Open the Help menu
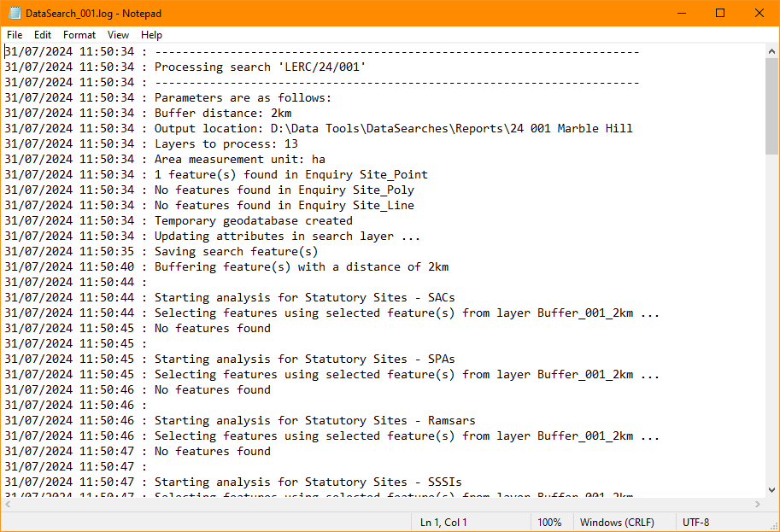Viewport: 780px width, 532px height. pos(151,35)
